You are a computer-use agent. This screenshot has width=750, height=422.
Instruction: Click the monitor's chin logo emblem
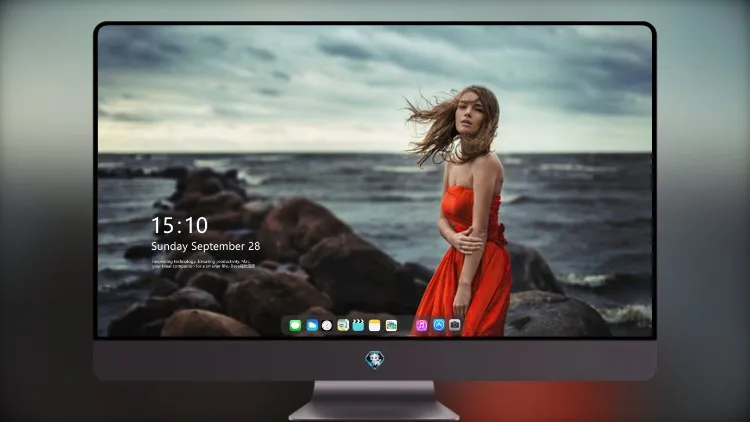tap(375, 360)
